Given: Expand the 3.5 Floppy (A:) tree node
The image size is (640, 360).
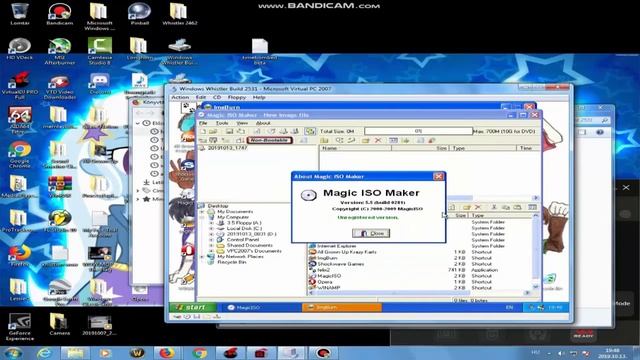Looking at the screenshot, I should click(211, 223).
